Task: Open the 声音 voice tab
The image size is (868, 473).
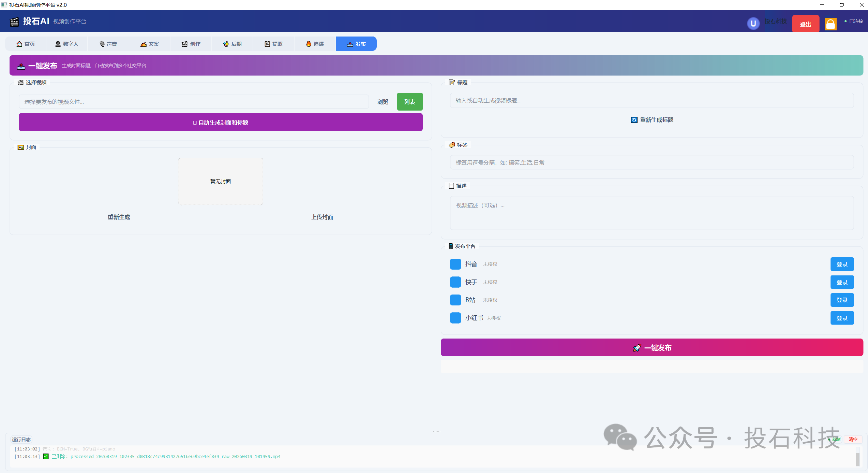Action: (108, 44)
